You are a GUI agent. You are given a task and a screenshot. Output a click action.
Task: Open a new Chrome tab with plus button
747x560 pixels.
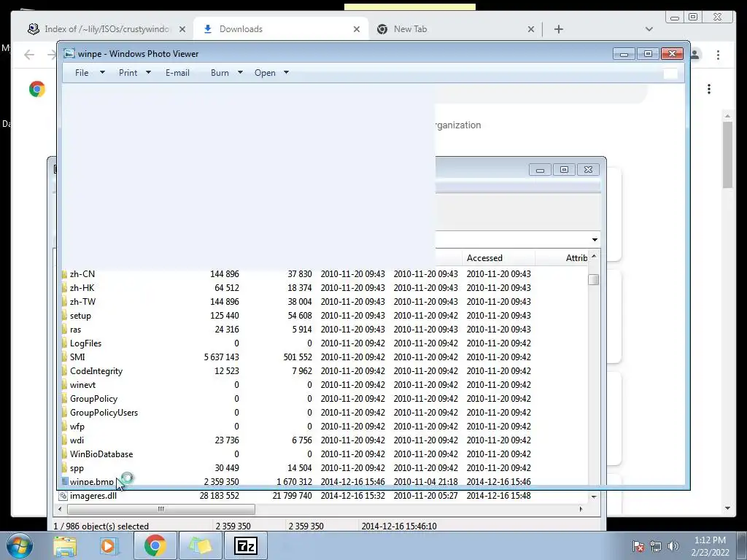[559, 29]
